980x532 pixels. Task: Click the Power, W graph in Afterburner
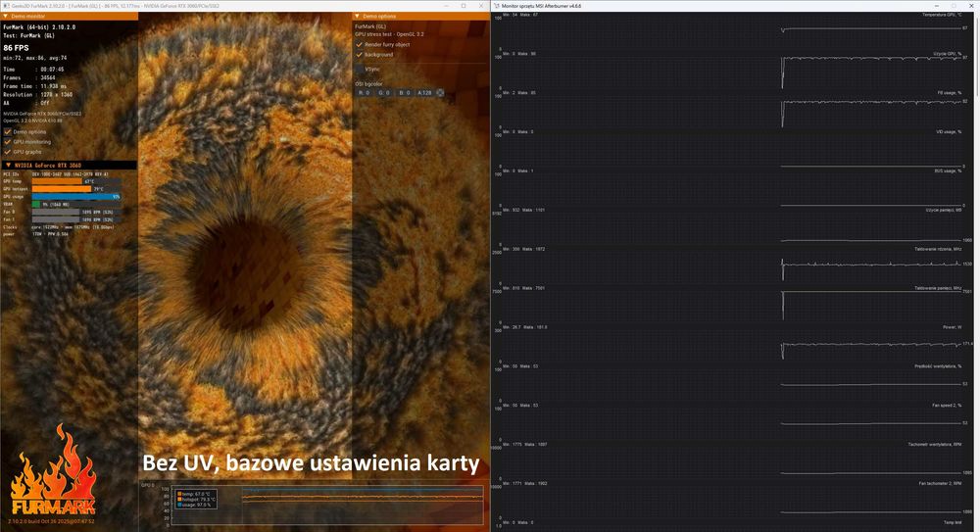(732, 346)
